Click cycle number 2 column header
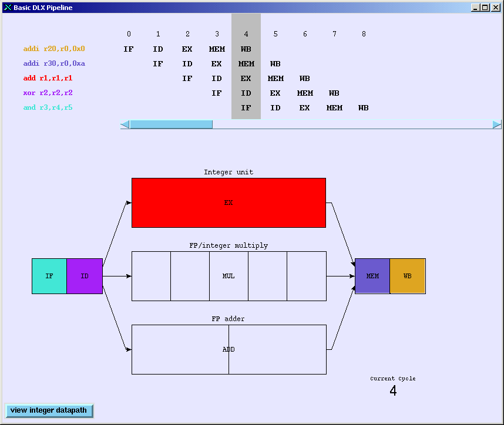 [187, 34]
